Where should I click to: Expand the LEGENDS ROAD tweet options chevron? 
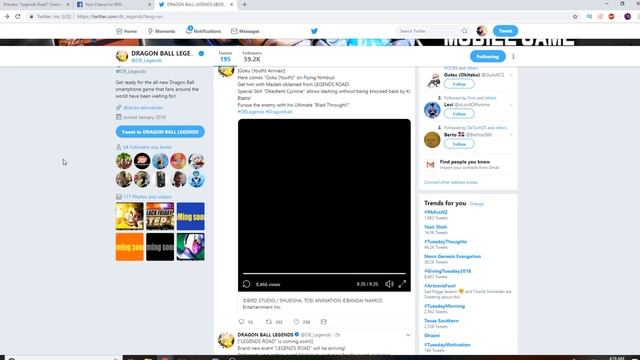coord(408,335)
